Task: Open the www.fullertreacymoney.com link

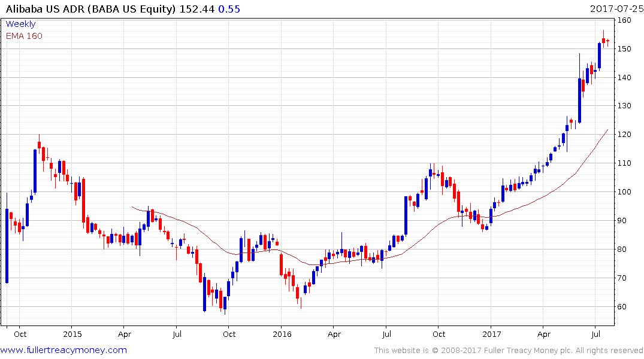Action: pos(64,350)
